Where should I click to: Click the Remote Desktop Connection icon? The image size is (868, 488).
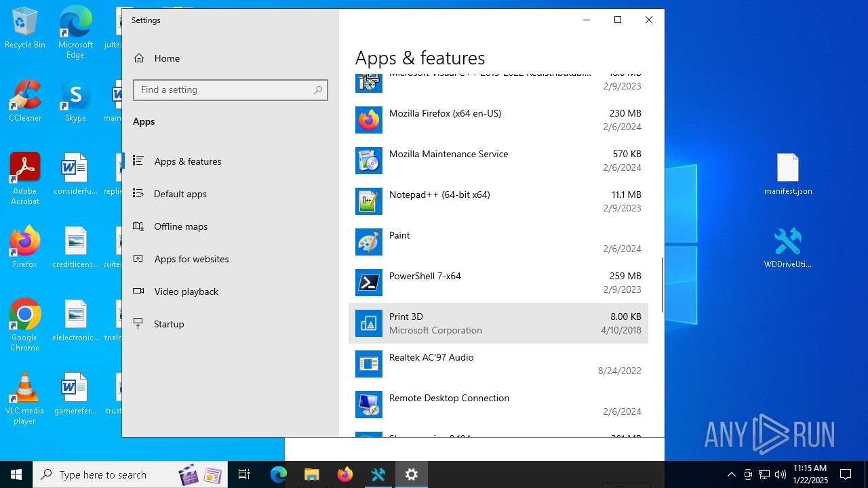[x=369, y=405]
